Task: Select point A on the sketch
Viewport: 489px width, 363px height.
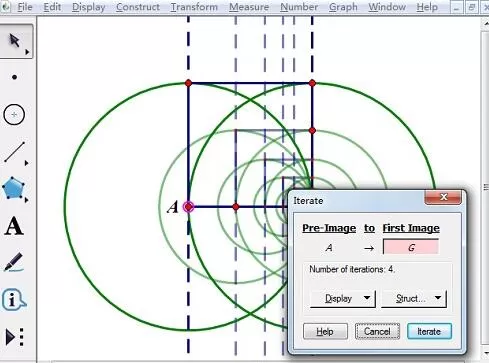Action: 188,207
